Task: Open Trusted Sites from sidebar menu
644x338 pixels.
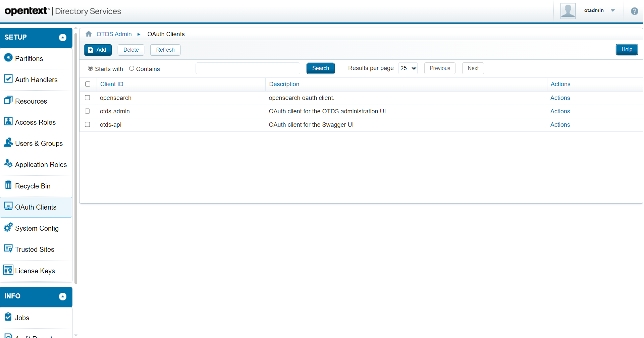Action: (x=35, y=249)
